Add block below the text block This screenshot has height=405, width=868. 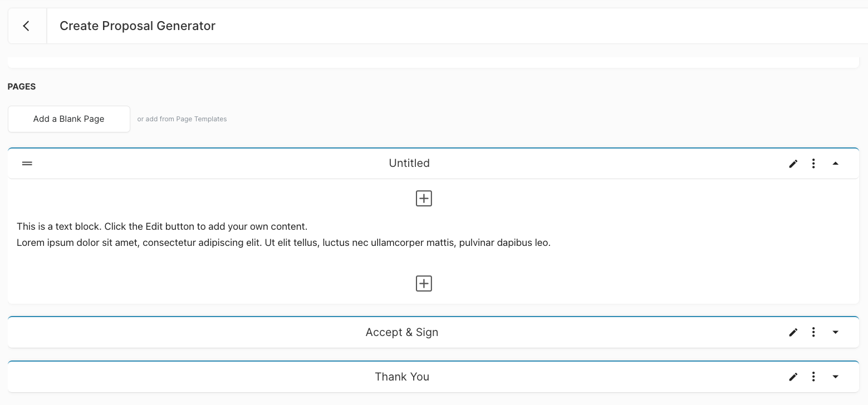(424, 284)
